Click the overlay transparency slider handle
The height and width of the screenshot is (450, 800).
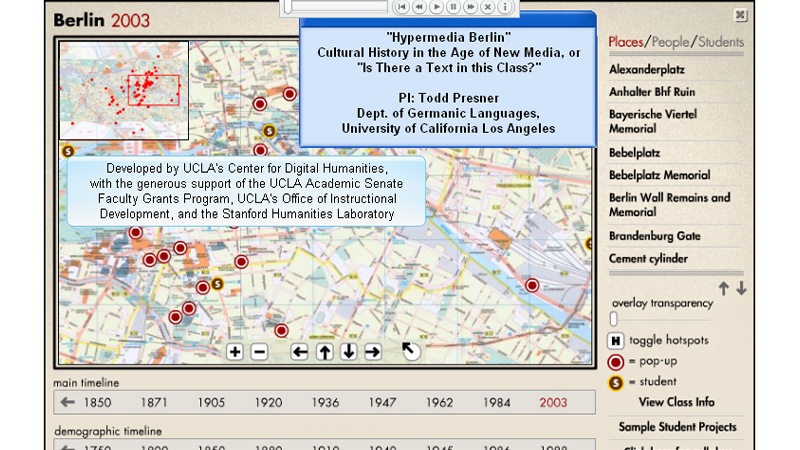pyautogui.click(x=613, y=319)
